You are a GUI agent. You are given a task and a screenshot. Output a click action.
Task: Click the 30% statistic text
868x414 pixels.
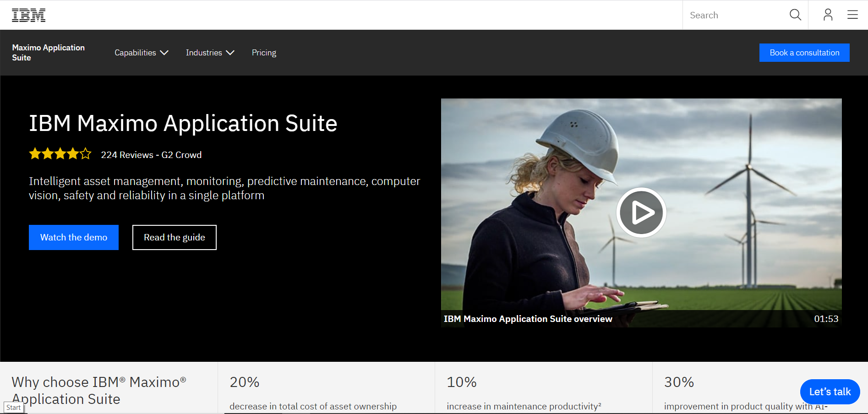(x=679, y=382)
